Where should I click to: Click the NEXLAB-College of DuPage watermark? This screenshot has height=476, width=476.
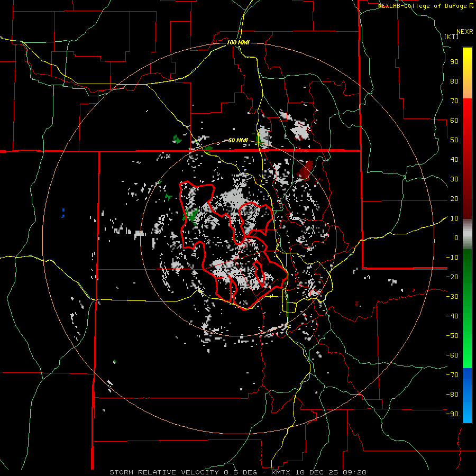click(x=426, y=6)
